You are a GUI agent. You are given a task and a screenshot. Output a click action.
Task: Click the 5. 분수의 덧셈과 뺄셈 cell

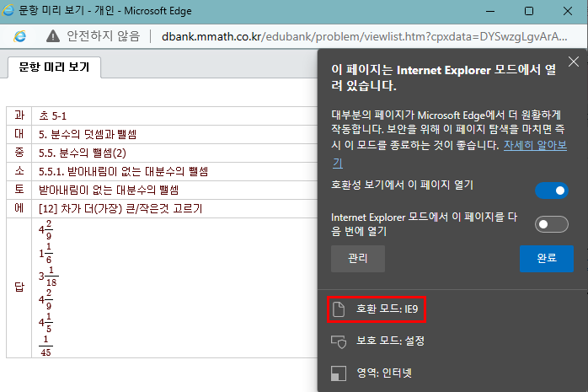174,134
